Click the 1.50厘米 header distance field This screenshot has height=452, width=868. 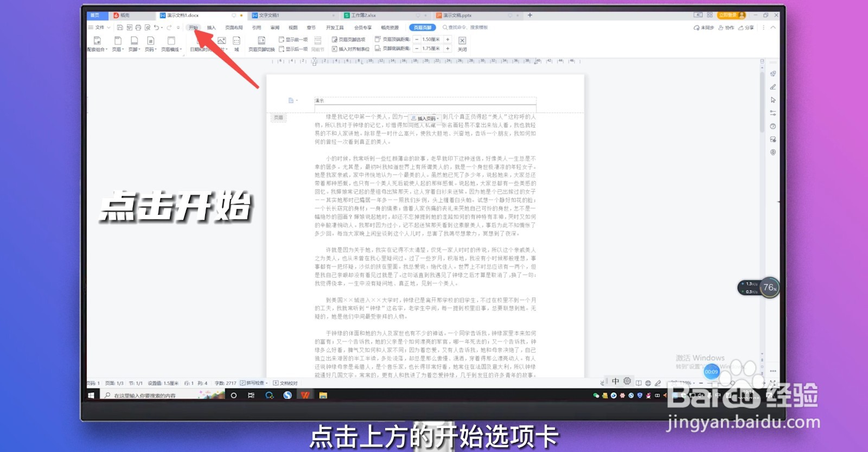tap(432, 40)
